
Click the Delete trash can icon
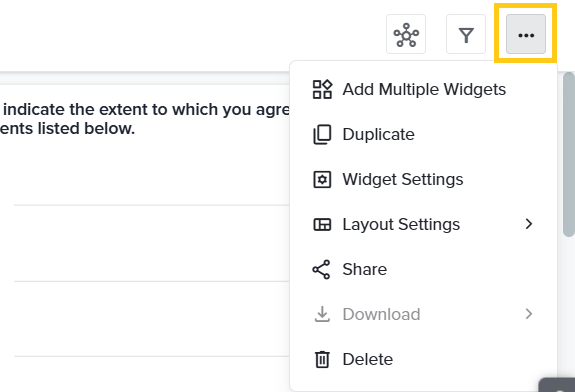point(322,359)
